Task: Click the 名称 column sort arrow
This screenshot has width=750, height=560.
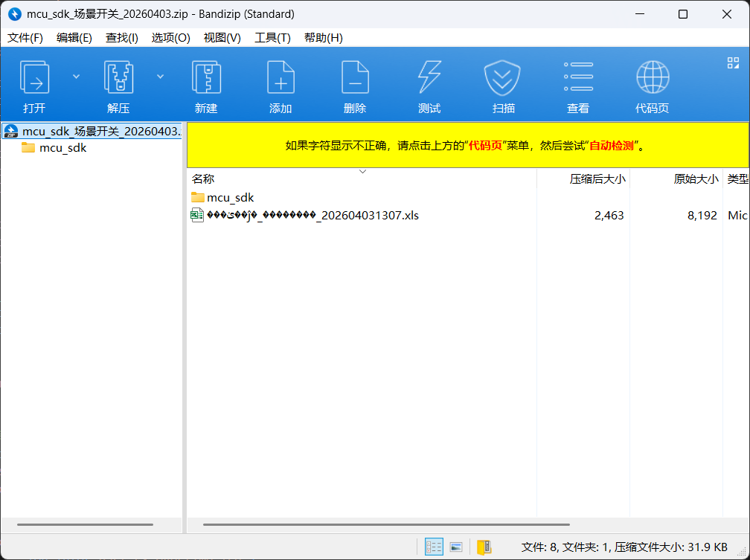Action: click(362, 171)
